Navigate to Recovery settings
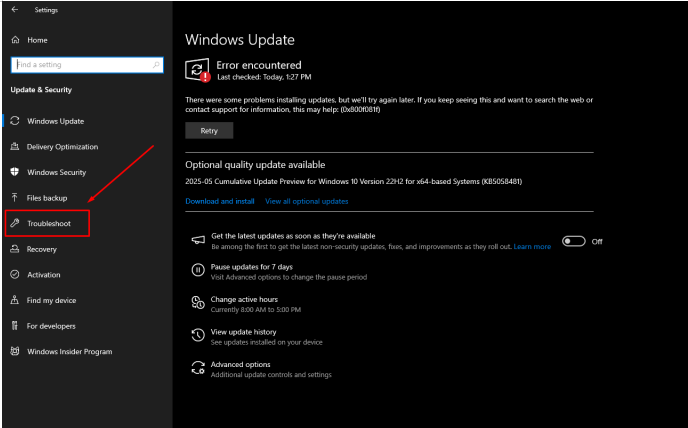Viewport: 688px width, 428px height. click(x=42, y=249)
